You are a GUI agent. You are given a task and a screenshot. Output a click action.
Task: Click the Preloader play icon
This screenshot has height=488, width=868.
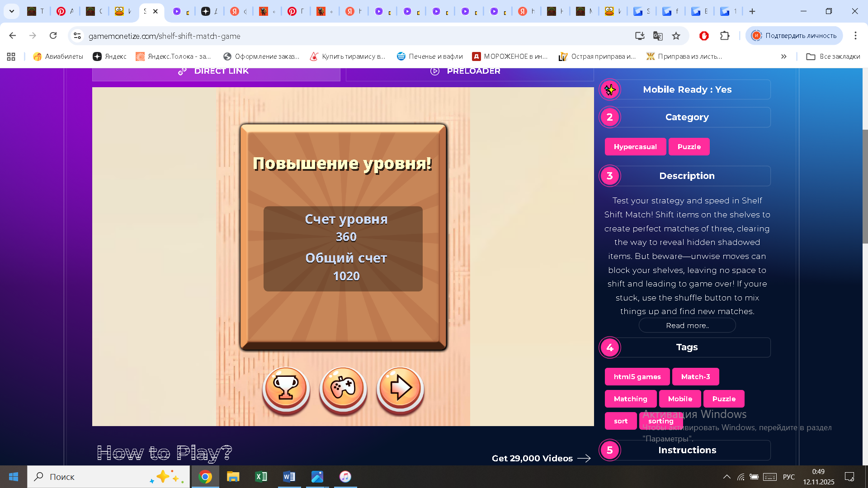coord(435,71)
